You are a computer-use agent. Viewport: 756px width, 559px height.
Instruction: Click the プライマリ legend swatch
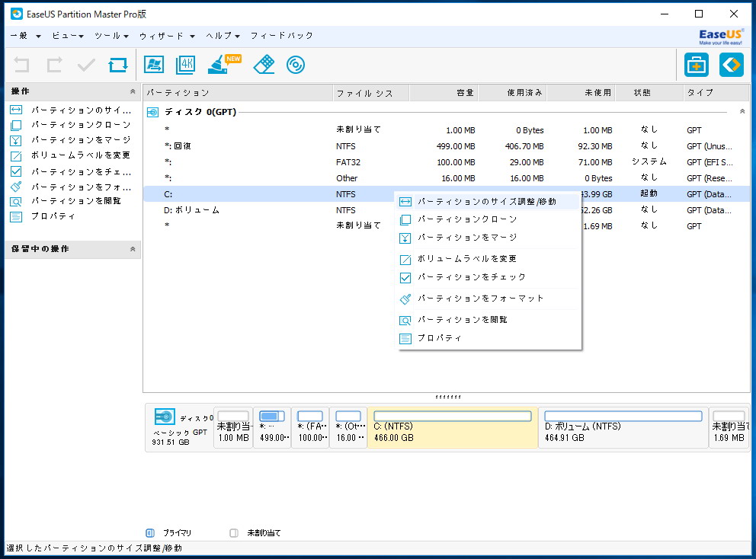[150, 533]
